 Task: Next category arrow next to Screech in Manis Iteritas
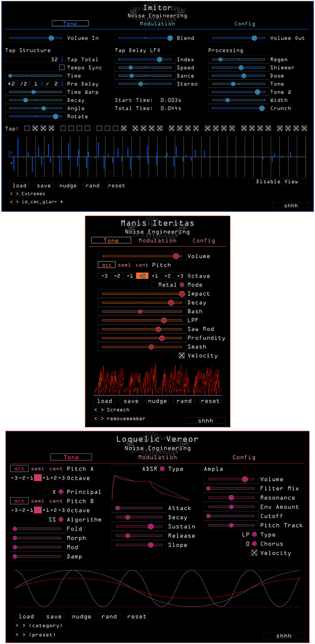(x=102, y=410)
